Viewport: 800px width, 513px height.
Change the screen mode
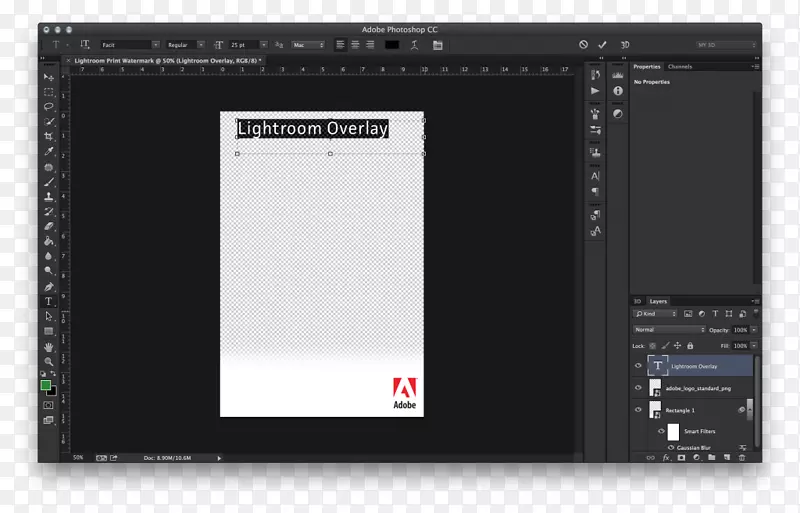[48, 420]
